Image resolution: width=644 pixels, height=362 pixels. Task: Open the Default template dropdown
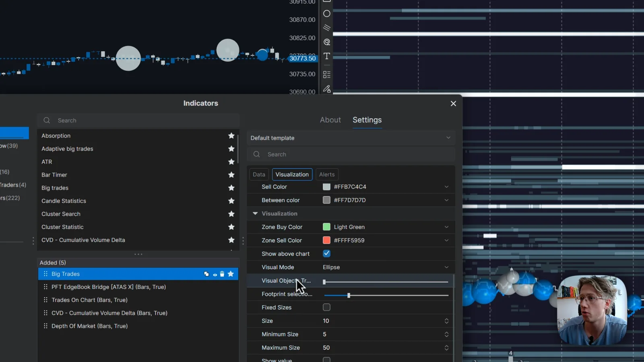[351, 138]
